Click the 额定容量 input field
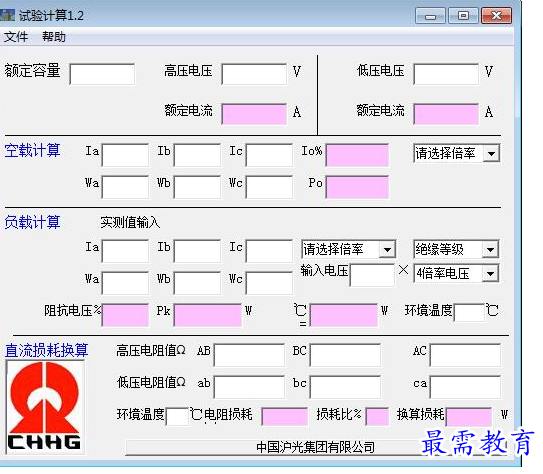The image size is (543, 474). click(102, 74)
